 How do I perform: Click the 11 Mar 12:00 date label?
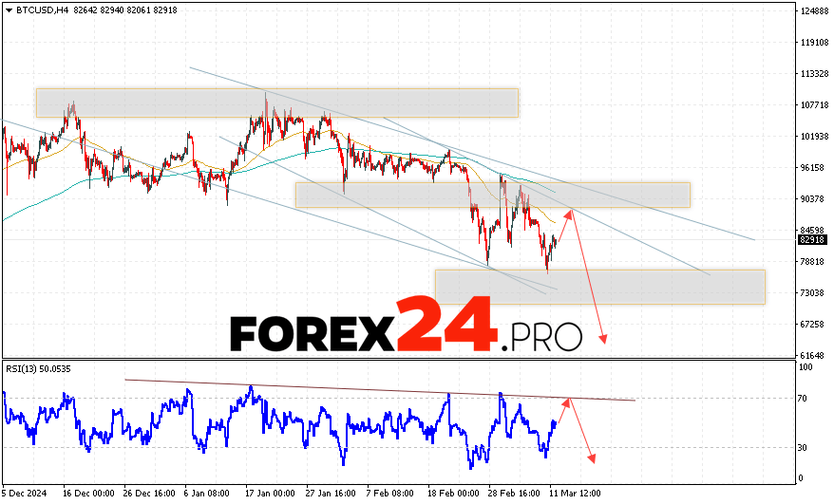[576, 495]
